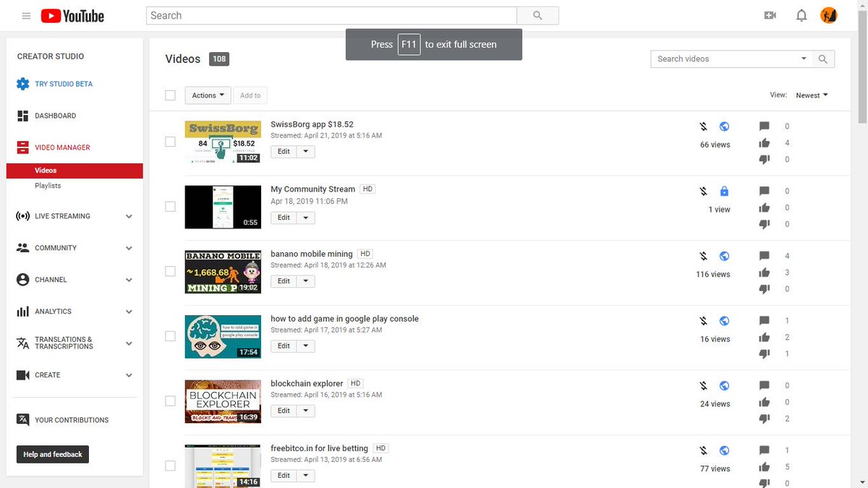Open the SwissBorg app $18.52 title link
The width and height of the screenshot is (868, 488).
[x=312, y=124]
